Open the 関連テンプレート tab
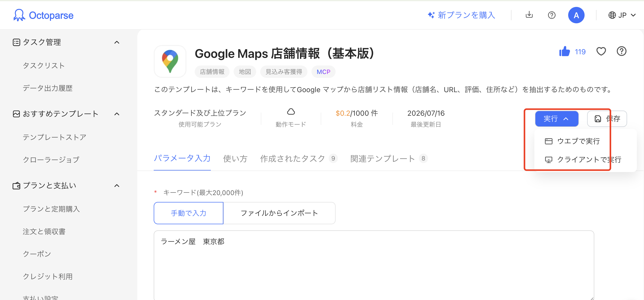 [x=389, y=159]
